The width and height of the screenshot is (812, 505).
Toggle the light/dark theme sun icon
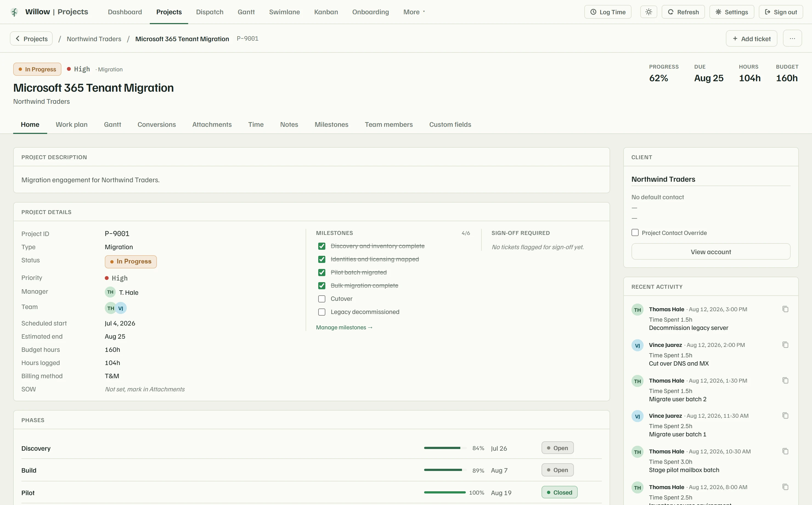[x=649, y=12]
